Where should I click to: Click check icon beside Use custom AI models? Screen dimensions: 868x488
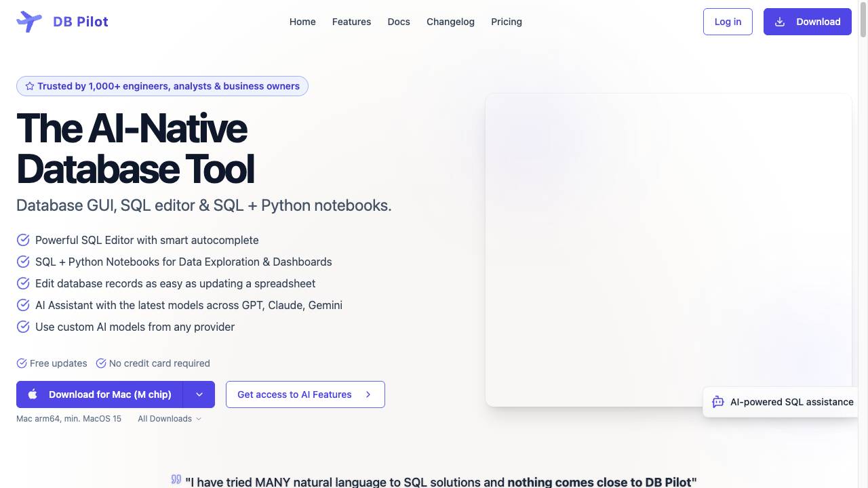pos(23,327)
